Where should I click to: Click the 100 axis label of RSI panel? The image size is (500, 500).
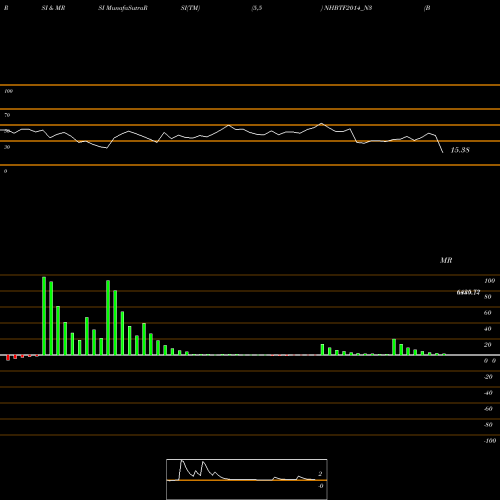pyautogui.click(x=8, y=91)
